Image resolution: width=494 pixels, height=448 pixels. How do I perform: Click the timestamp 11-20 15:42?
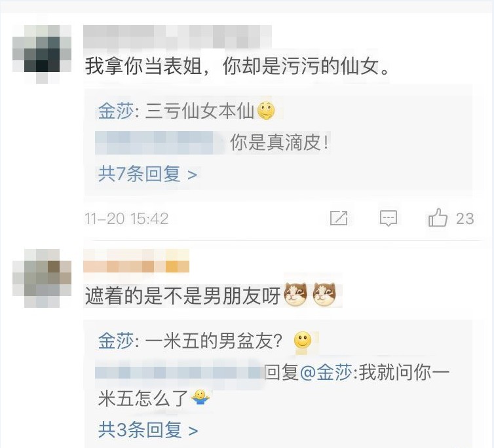pyautogui.click(x=126, y=219)
